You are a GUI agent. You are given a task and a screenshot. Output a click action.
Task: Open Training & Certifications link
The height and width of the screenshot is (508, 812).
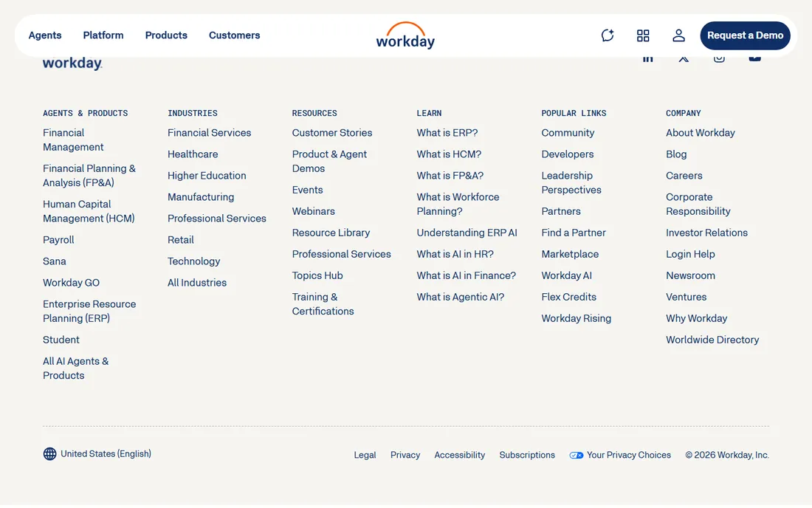323,304
